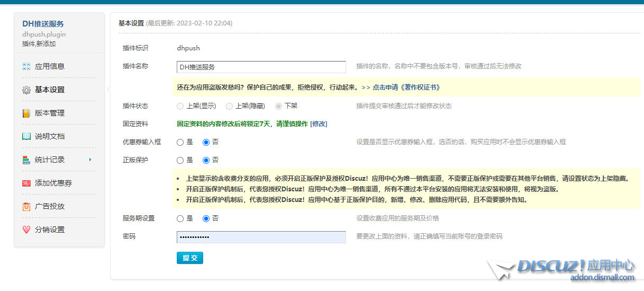
Task: Click the [修改] fixed data link
Action: tap(319, 124)
